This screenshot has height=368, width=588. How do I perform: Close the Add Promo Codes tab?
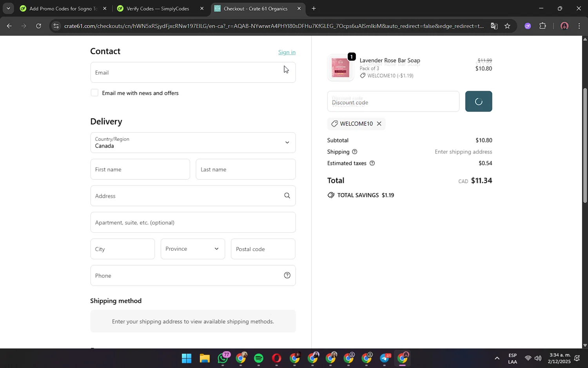click(x=105, y=8)
